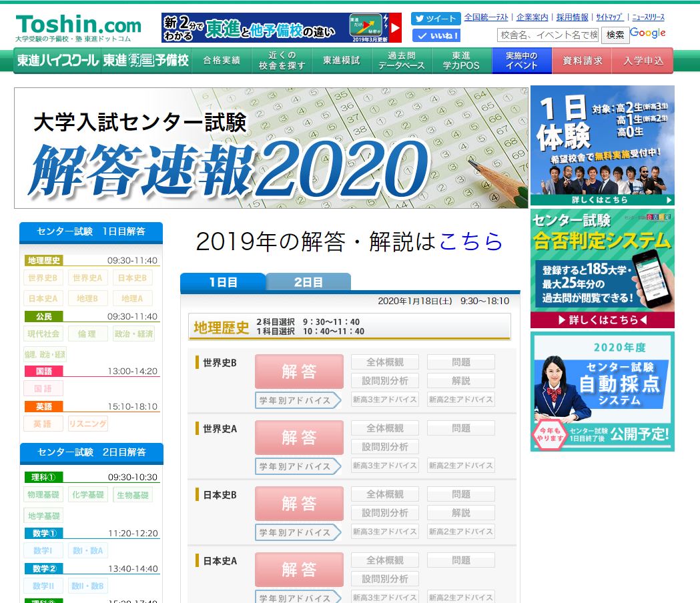Open 学年別アドバイス under 世界史B
This screenshot has height=603, width=700.
click(x=297, y=400)
